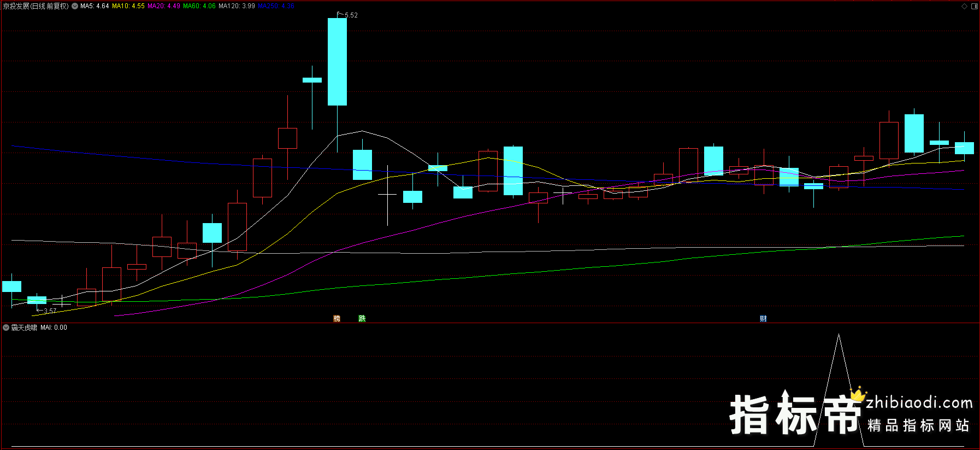Click the 3.57 low price marker
Screen dimensions: 980x450
[x=50, y=311]
